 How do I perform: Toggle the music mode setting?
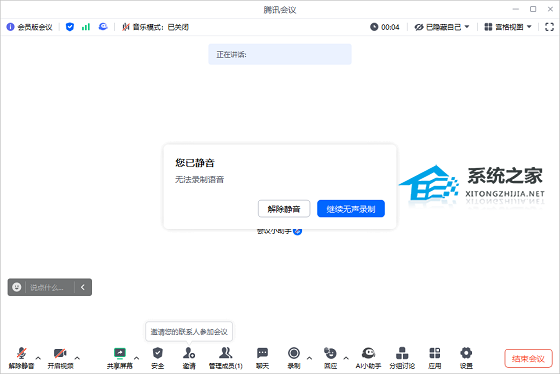155,27
